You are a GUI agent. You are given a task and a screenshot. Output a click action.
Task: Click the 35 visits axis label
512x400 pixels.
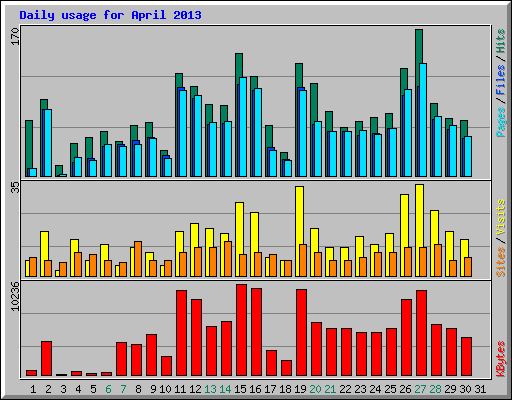[15, 187]
